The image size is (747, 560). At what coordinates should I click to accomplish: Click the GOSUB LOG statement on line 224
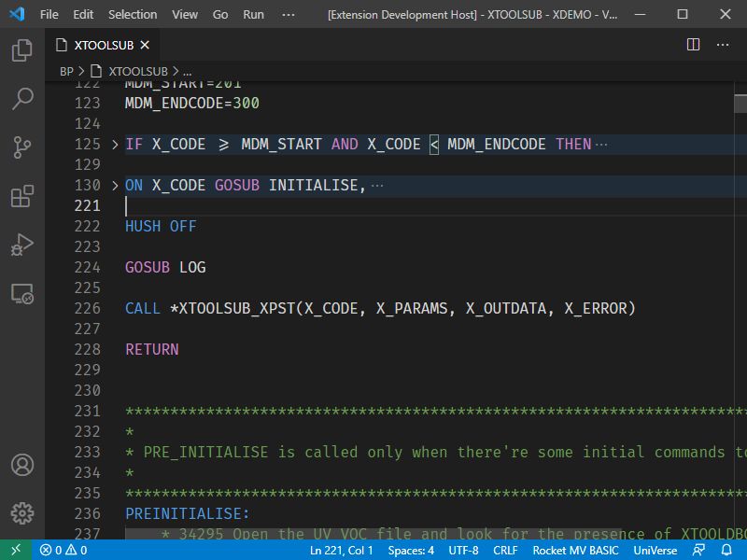pos(165,267)
